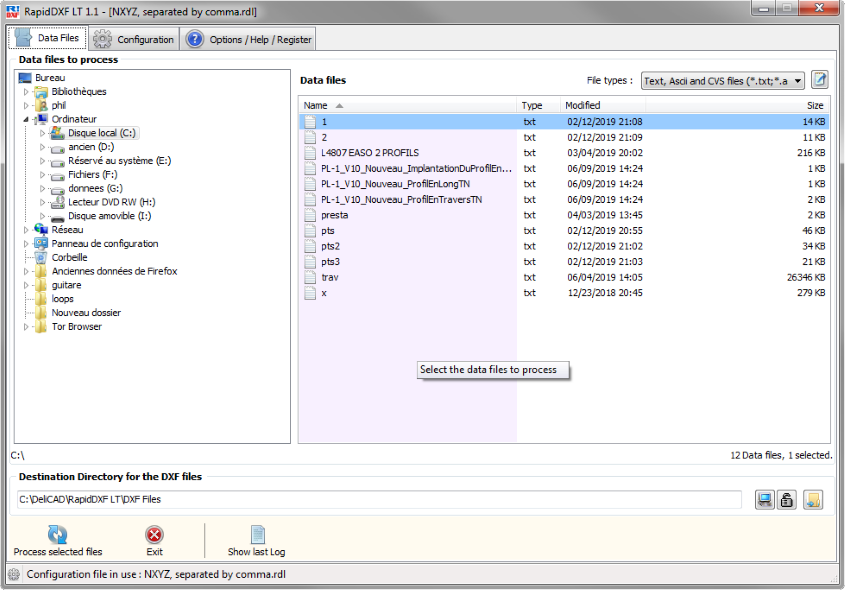845x590 pixels.
Task: Open the Show last Log document icon
Action: (x=258, y=534)
